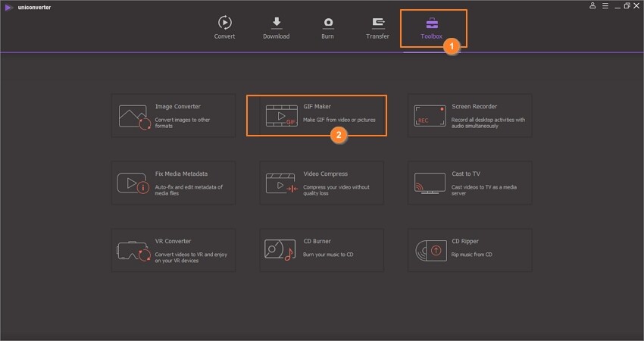Click the Image Converter icon
This screenshot has height=341, width=644.
[134, 116]
